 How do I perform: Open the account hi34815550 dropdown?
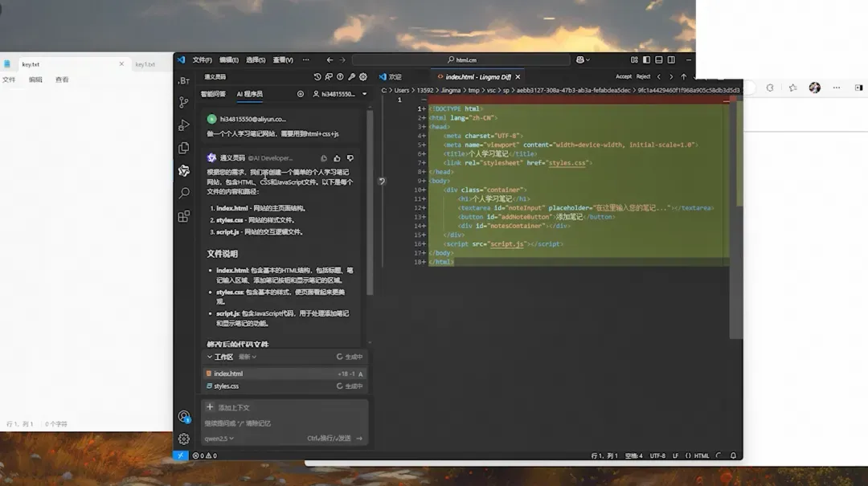340,94
